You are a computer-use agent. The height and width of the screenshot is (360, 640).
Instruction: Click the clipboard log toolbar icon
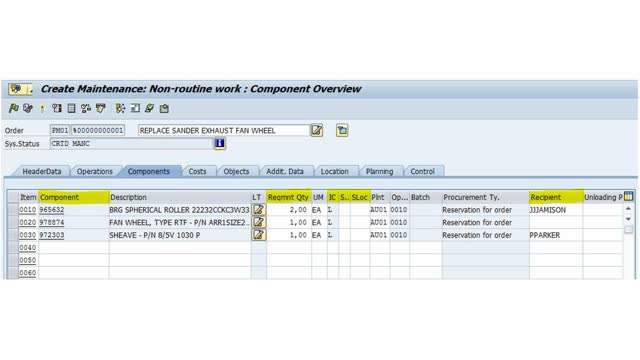[164, 108]
